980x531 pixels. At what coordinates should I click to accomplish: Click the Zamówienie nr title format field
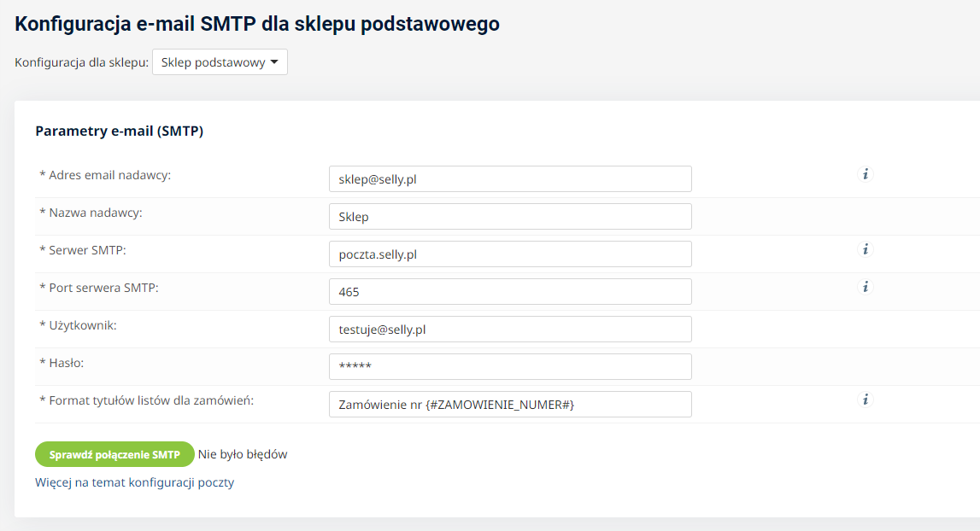(x=509, y=405)
